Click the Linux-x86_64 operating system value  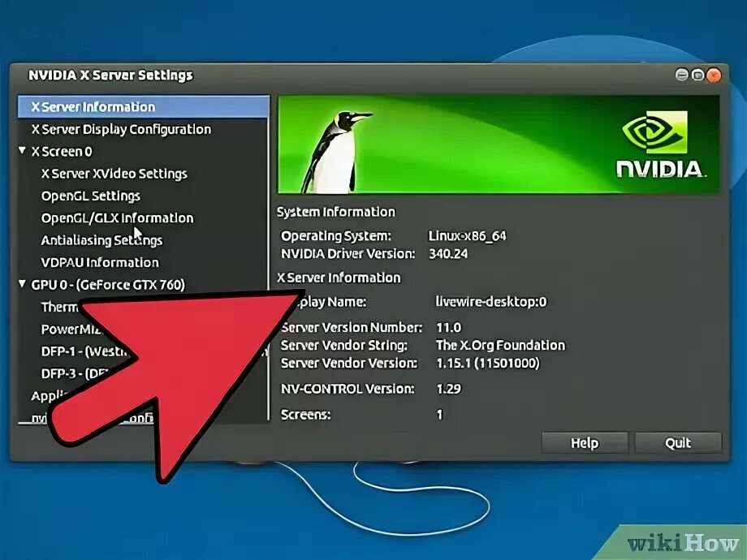pos(468,236)
